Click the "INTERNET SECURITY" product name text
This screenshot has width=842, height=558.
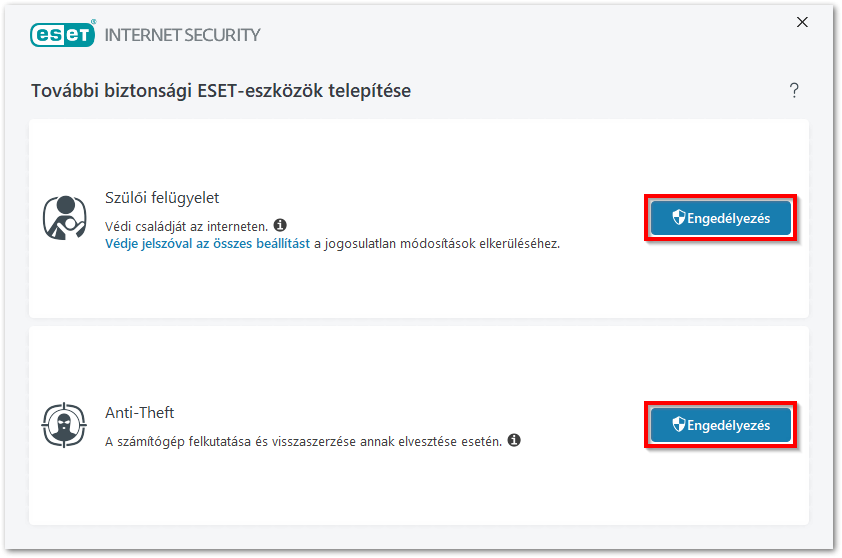click(182, 35)
